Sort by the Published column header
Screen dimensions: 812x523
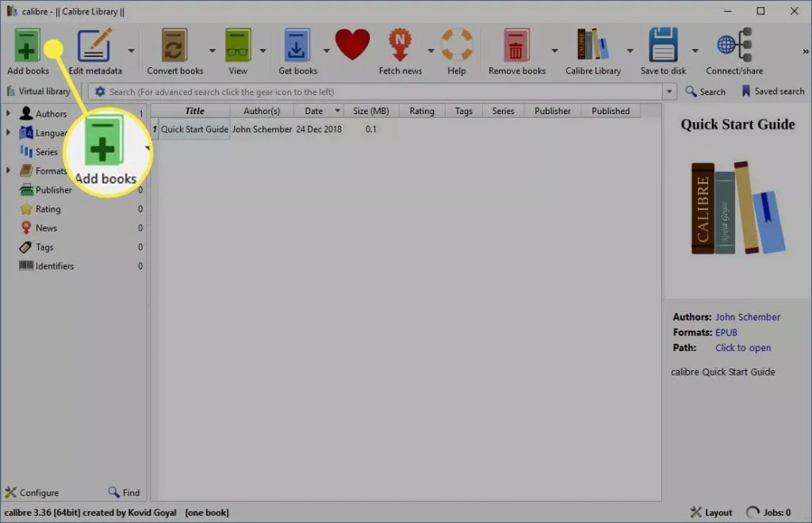pyautogui.click(x=611, y=111)
